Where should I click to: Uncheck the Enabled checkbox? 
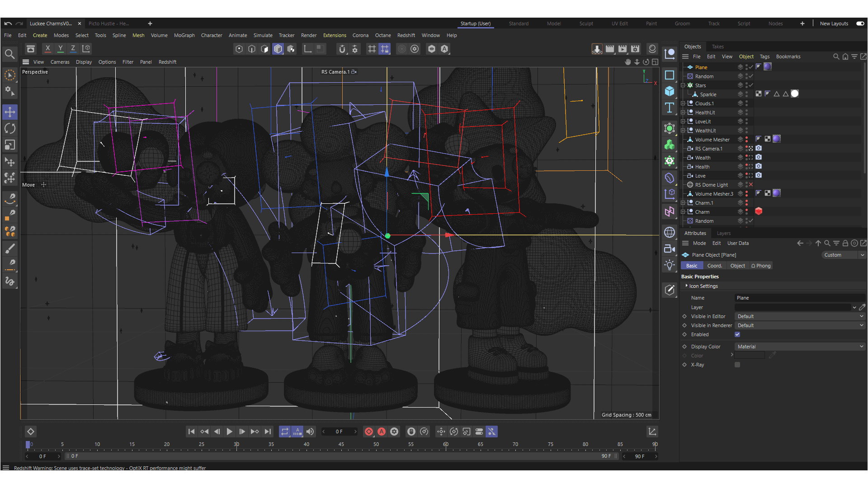click(737, 334)
